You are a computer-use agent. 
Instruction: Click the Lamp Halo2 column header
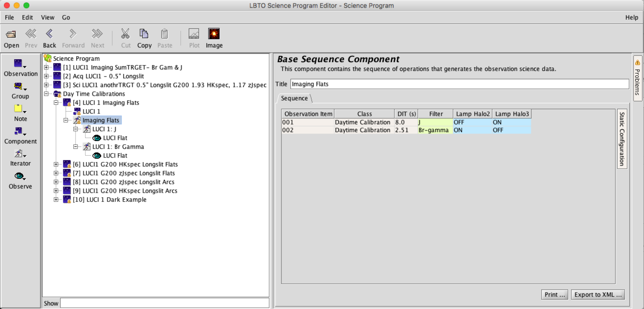(x=473, y=114)
